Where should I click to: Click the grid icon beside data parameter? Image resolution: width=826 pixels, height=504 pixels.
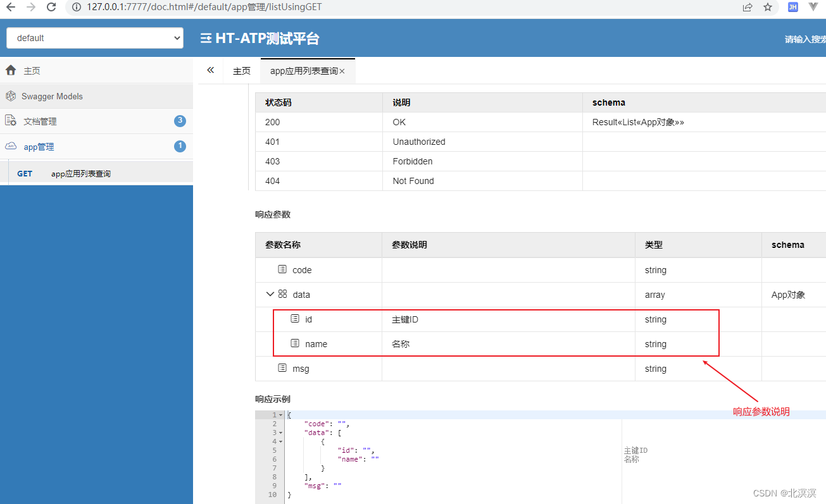coord(282,293)
